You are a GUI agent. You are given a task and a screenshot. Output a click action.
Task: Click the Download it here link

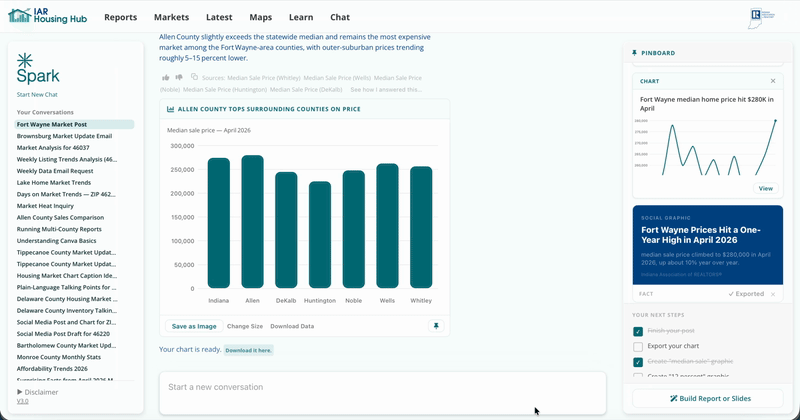248,350
